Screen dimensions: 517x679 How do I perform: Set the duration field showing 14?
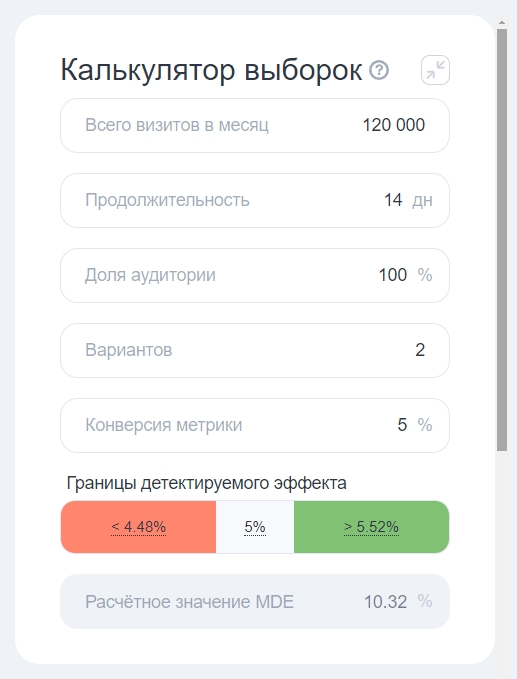(x=393, y=200)
